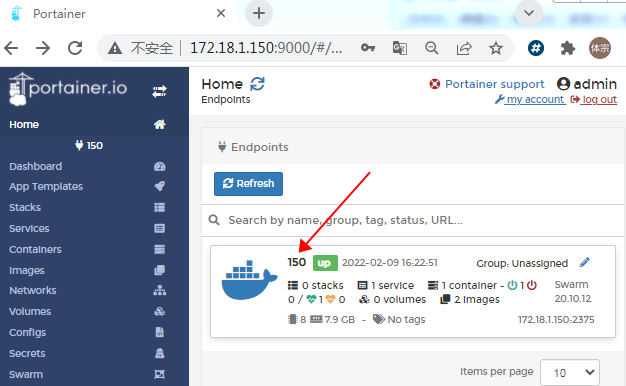The height and width of the screenshot is (386, 626).
Task: Click the 150 endpoint plug label in sidebar
Action: tap(89, 145)
